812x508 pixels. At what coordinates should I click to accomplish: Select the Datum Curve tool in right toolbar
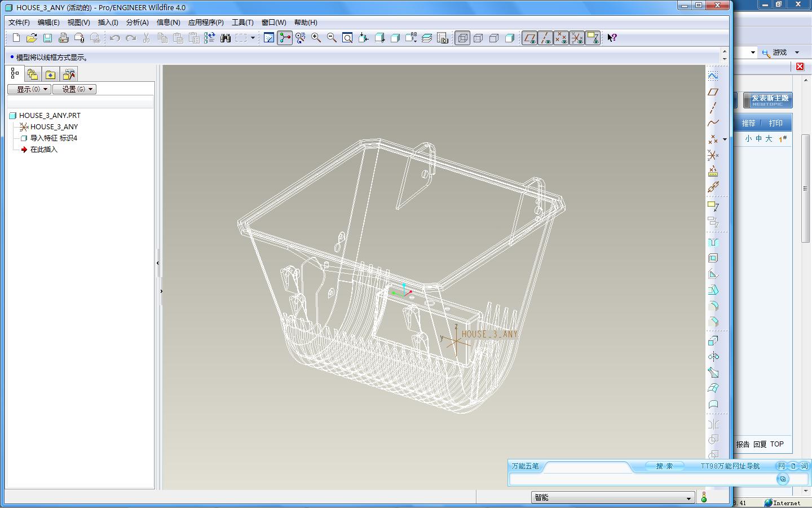[713, 123]
